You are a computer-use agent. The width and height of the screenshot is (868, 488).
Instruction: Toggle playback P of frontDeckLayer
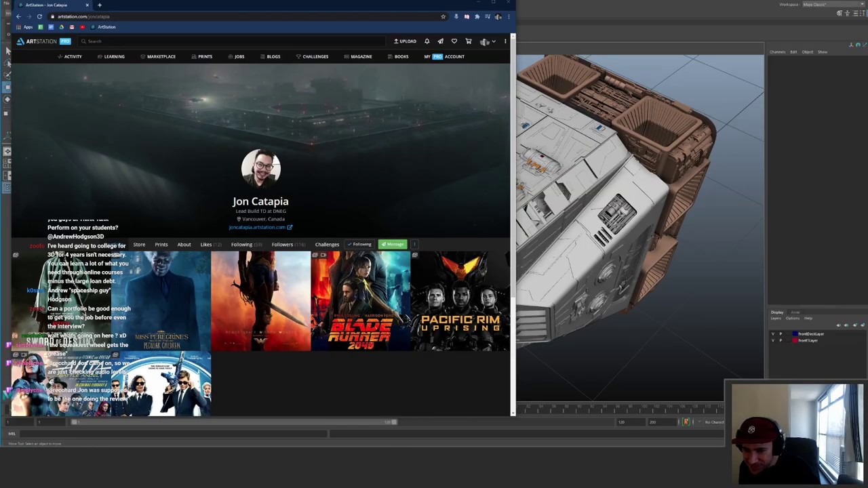tap(781, 334)
